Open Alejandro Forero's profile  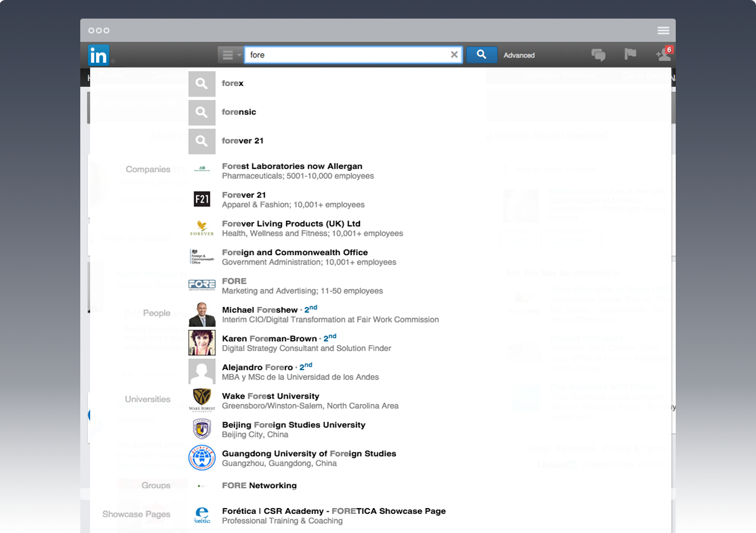[x=258, y=367]
